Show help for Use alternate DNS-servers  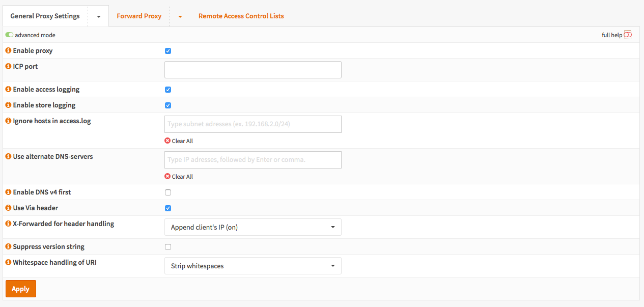coord(8,157)
